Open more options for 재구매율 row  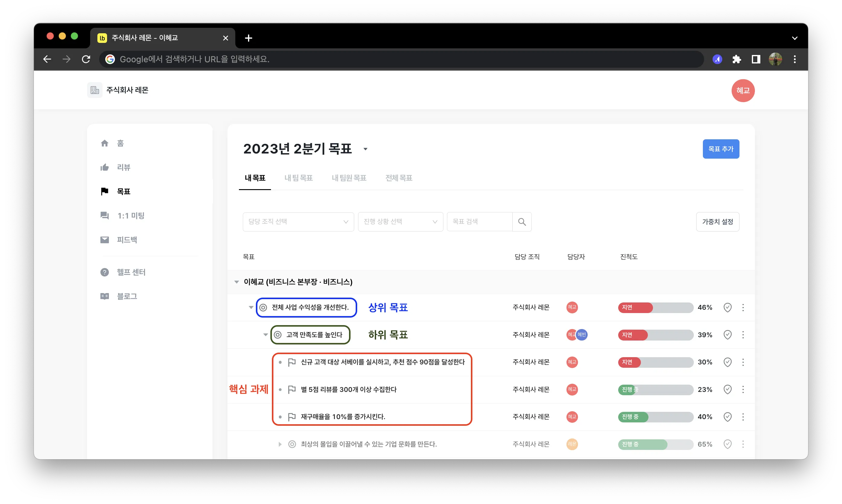click(743, 417)
